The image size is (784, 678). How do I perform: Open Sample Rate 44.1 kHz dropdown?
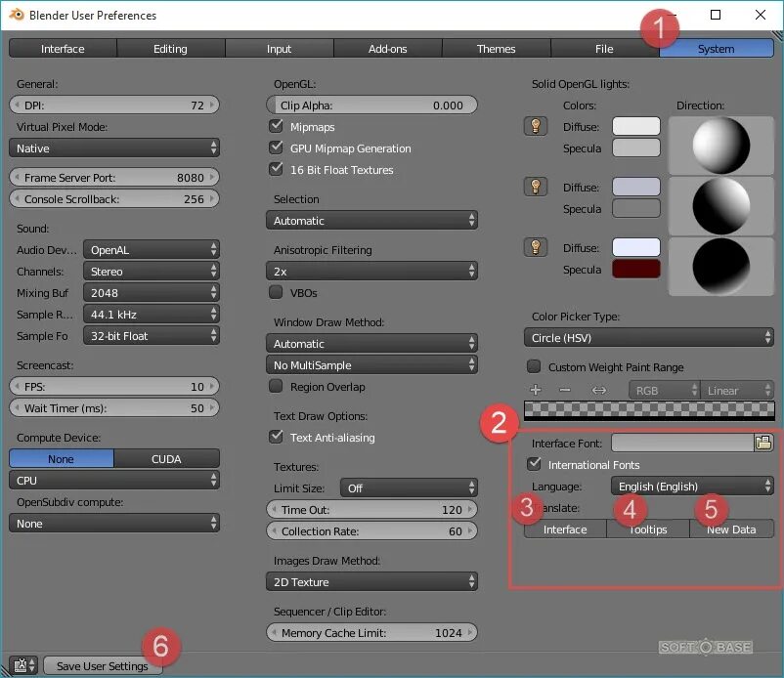(x=151, y=314)
